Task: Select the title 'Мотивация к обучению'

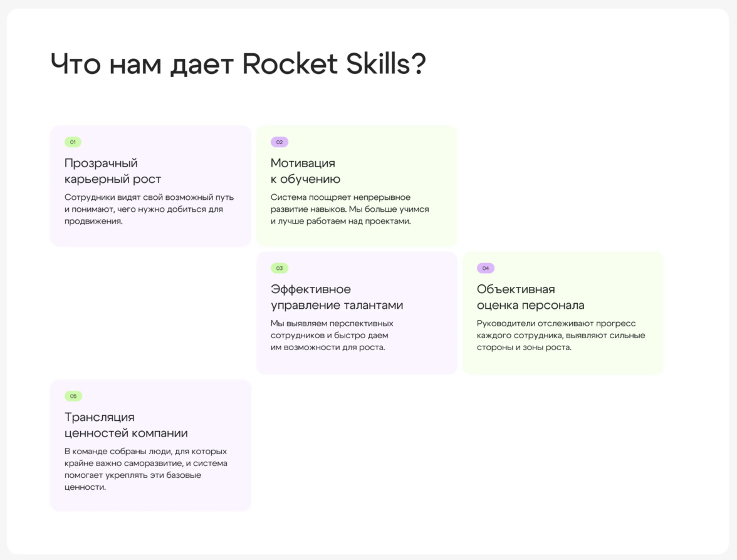Action: (x=306, y=171)
